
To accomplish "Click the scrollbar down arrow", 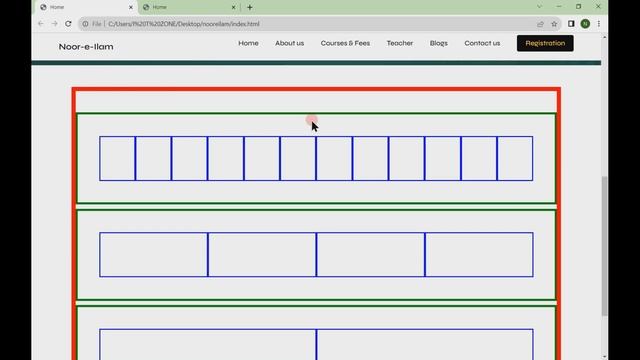I will pyautogui.click(x=604, y=357).
